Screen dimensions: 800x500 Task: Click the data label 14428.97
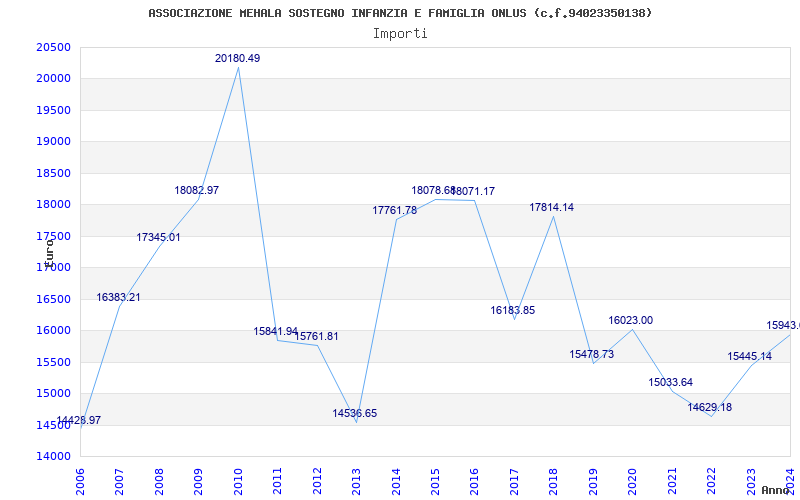(x=79, y=420)
